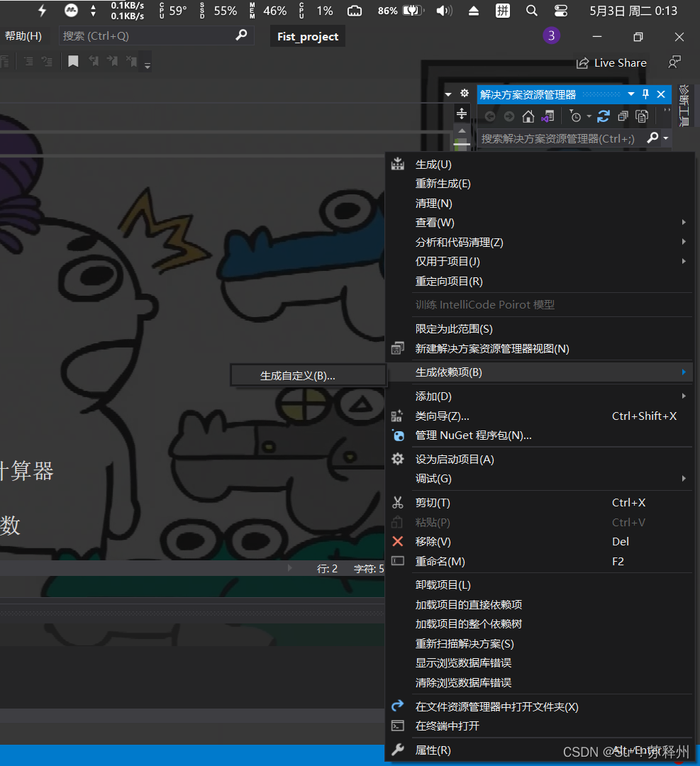Viewport: 700px width, 766px height.
Task: Select 限定为此范围(S)
Action: pyautogui.click(x=540, y=329)
